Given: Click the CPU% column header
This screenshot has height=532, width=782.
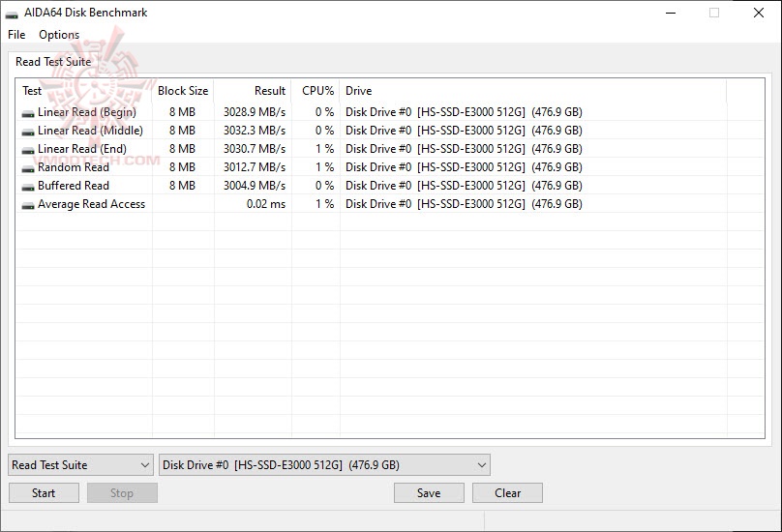Looking at the screenshot, I should coord(316,91).
